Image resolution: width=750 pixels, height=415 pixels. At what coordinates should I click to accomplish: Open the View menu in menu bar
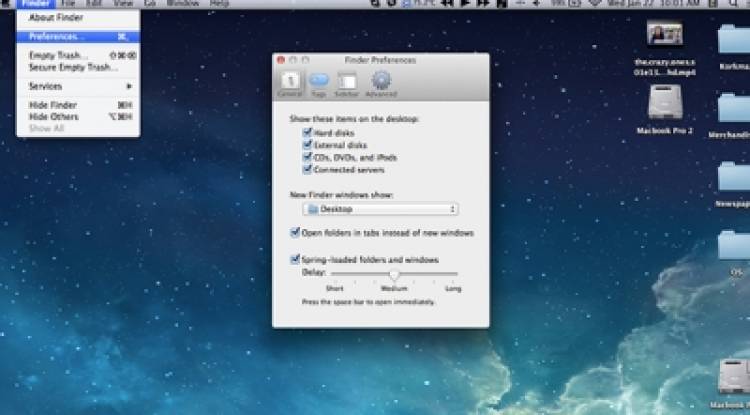[x=123, y=3]
